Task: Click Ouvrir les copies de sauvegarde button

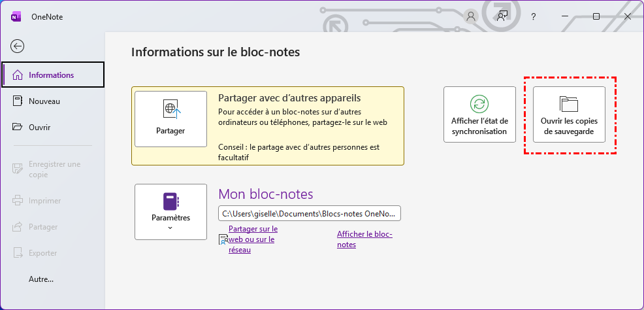Action: [x=569, y=114]
